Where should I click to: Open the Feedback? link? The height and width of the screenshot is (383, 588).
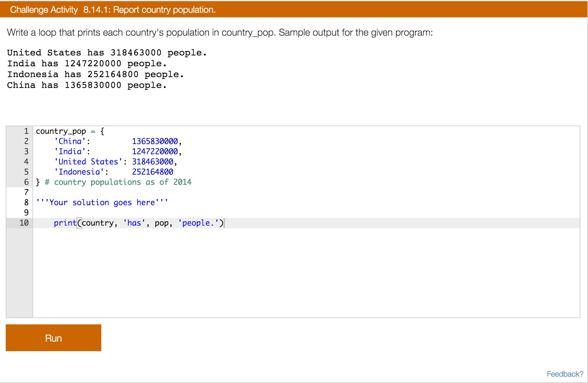(565, 374)
